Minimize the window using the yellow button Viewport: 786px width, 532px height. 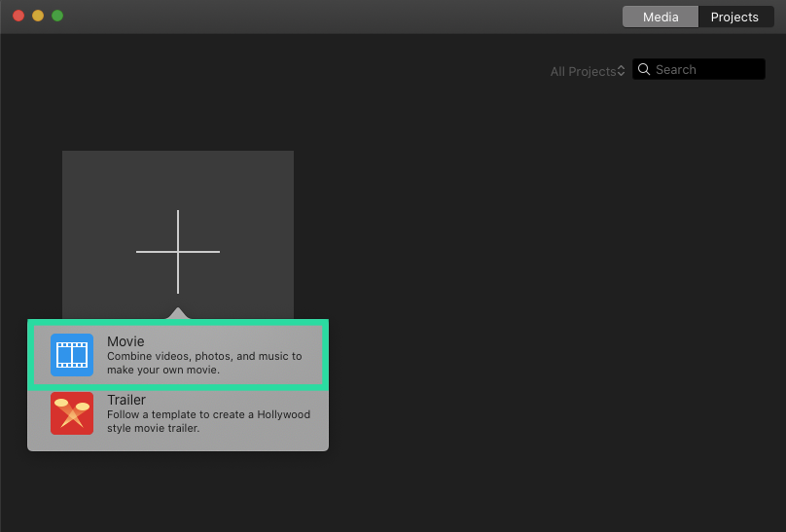click(x=38, y=16)
